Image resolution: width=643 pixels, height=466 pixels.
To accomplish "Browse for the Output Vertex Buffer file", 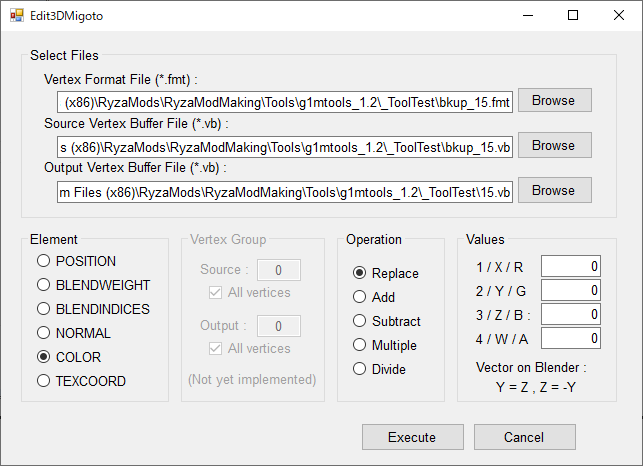I will [x=554, y=190].
